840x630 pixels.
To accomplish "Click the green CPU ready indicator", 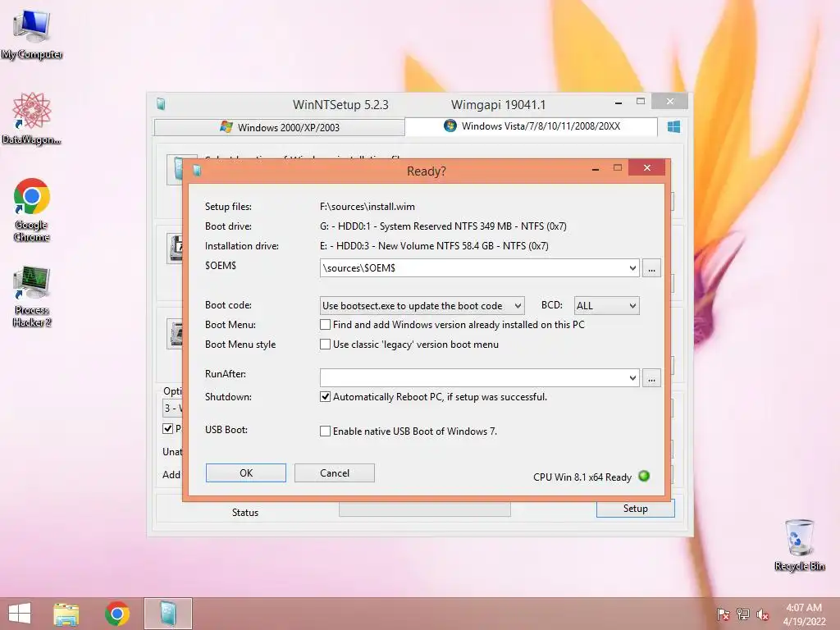I will (x=644, y=476).
